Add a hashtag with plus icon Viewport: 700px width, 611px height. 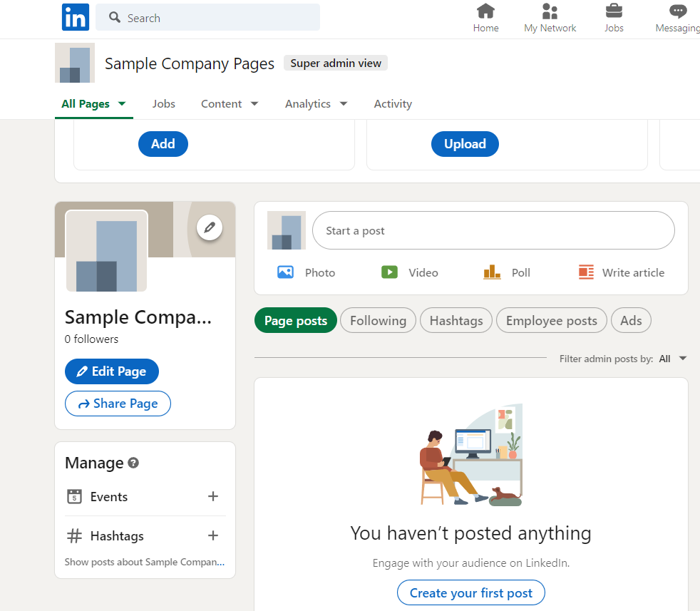pos(213,535)
